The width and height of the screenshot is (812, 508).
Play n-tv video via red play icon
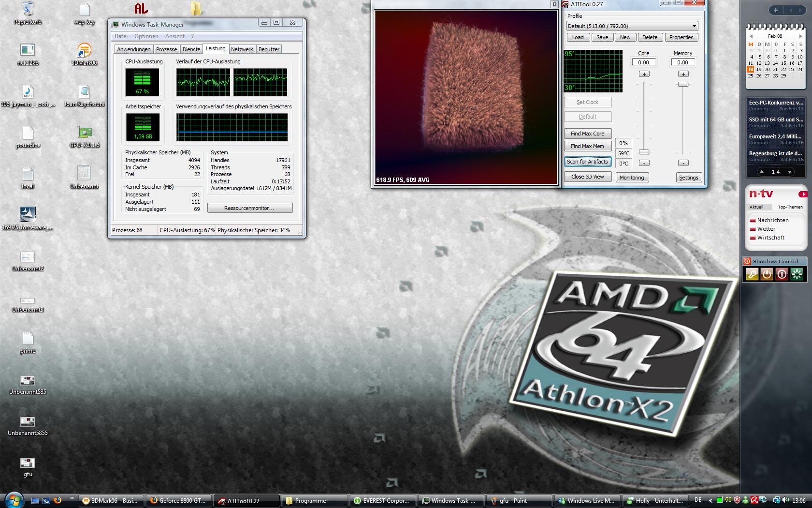click(803, 194)
